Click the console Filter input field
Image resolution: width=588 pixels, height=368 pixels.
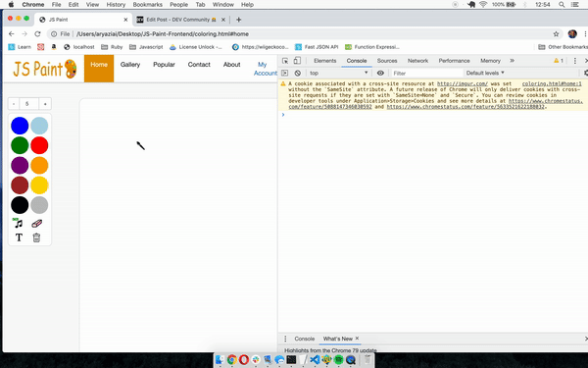click(426, 73)
